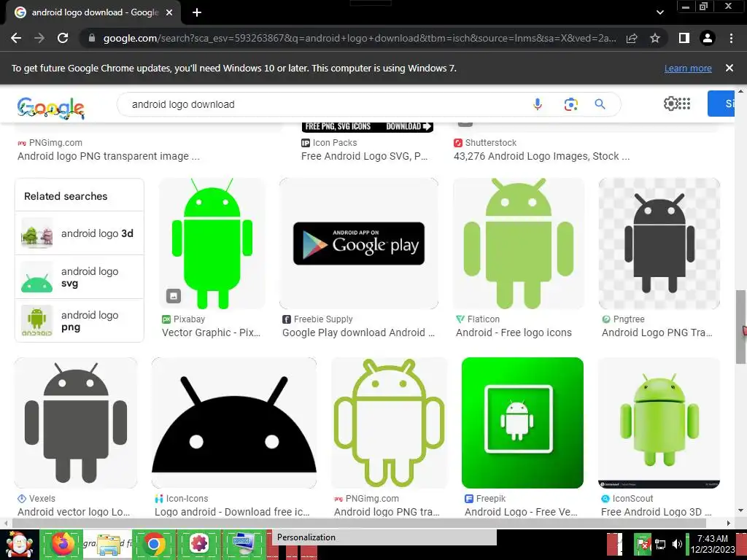Launch Firefox from the taskbar
Viewport: 747px width, 560px height.
(63, 543)
